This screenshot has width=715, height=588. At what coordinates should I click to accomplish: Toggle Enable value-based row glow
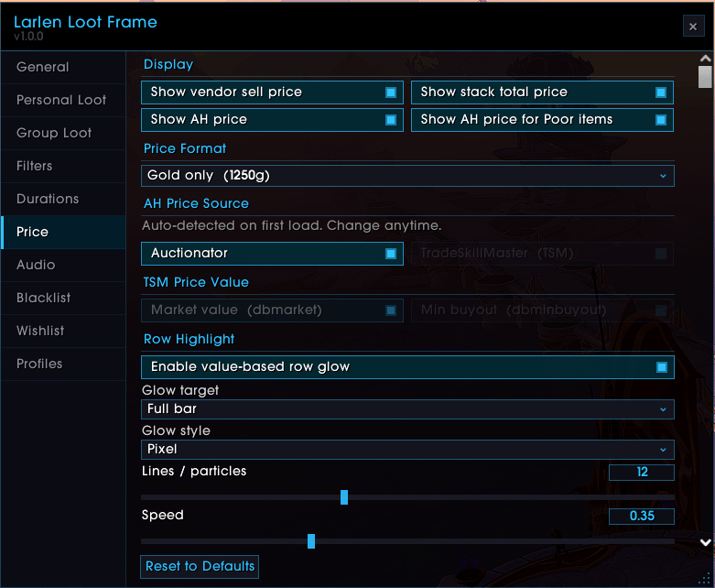coord(407,367)
